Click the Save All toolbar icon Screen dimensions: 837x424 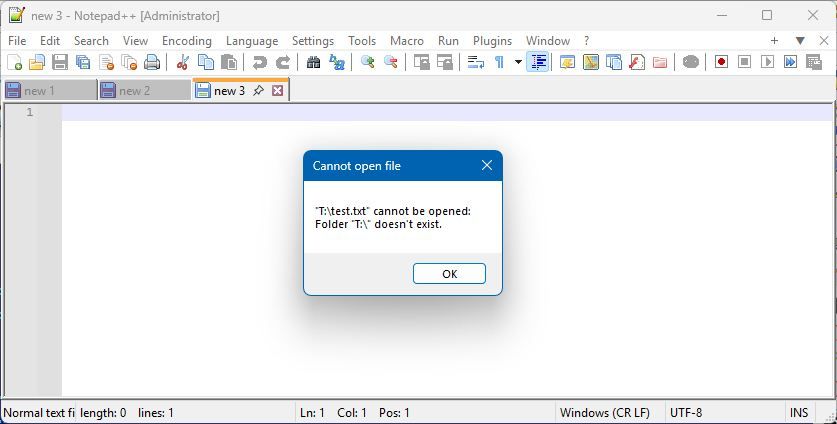click(83, 62)
